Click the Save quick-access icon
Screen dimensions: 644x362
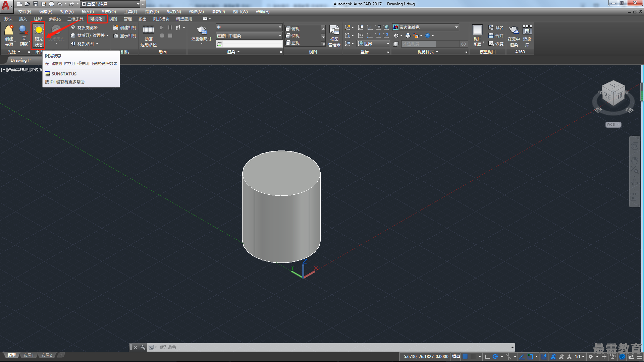tap(36, 4)
